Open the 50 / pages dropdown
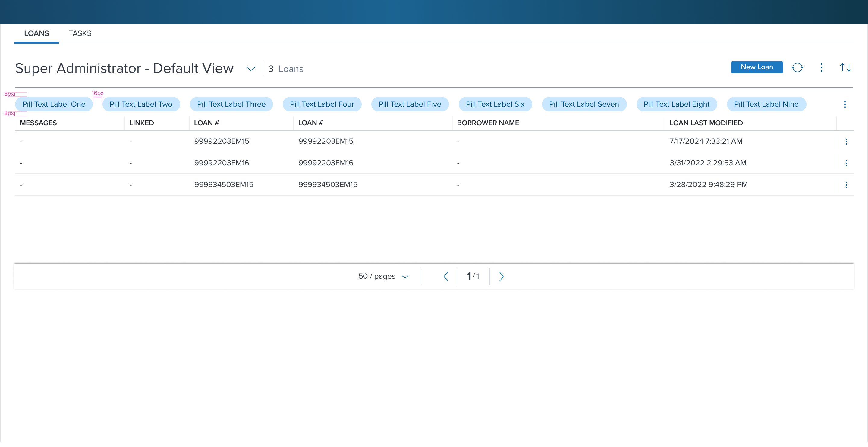The height and width of the screenshot is (447, 868). (x=383, y=276)
